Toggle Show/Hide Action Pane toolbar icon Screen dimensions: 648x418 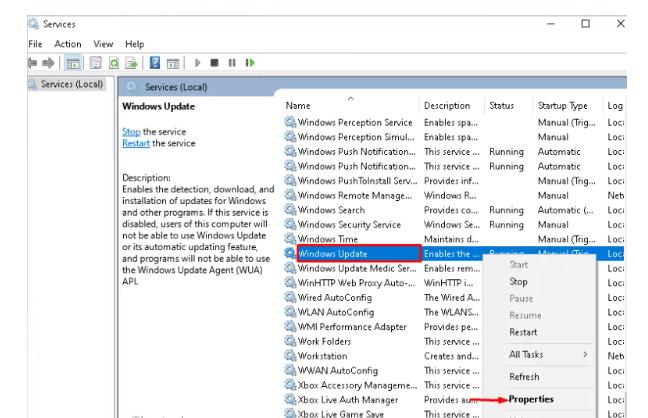click(173, 63)
